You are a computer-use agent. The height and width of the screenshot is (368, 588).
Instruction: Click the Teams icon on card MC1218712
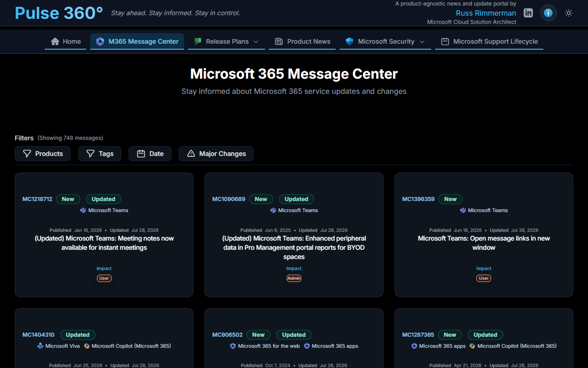[83, 210]
